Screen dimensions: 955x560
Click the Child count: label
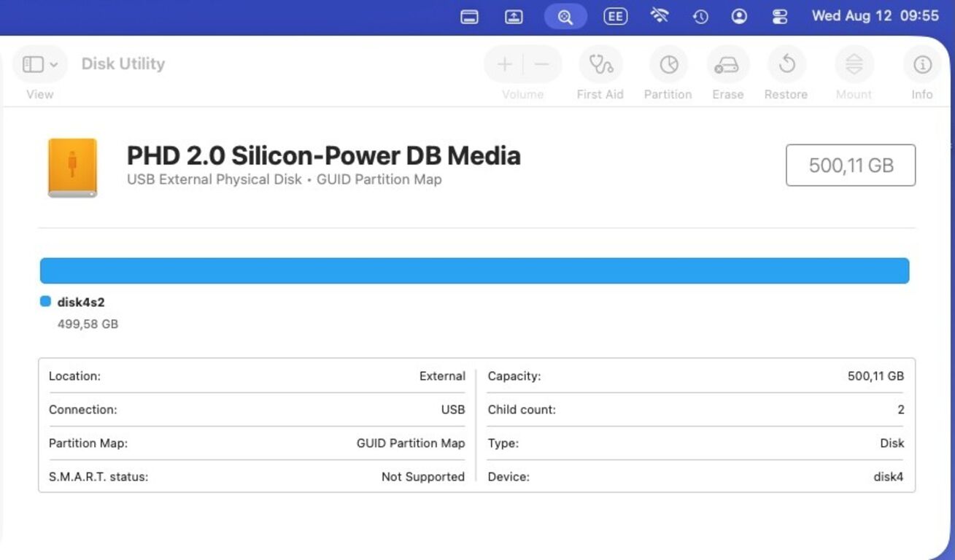click(522, 410)
